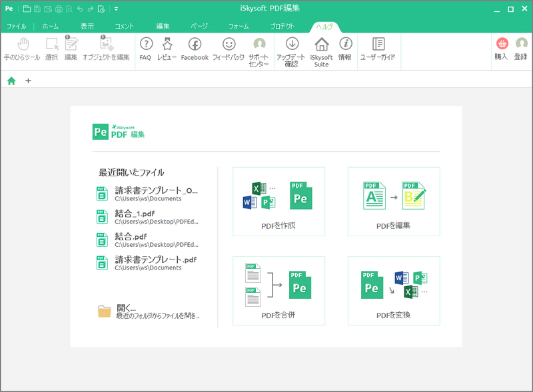The image size is (533, 392).
Task: Open the ユーザーガイド icon
Action: point(378,49)
